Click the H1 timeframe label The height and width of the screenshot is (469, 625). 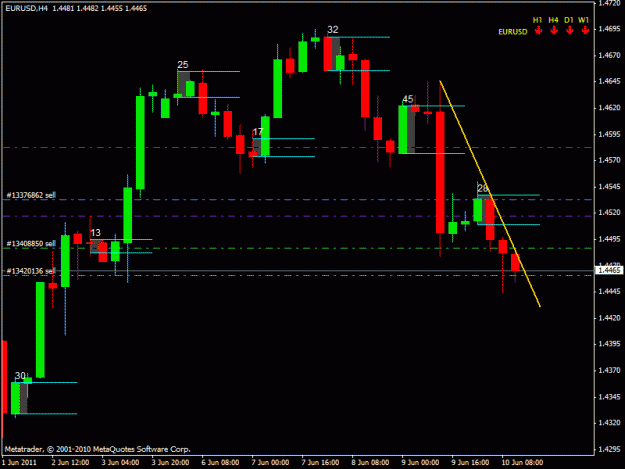coord(537,20)
